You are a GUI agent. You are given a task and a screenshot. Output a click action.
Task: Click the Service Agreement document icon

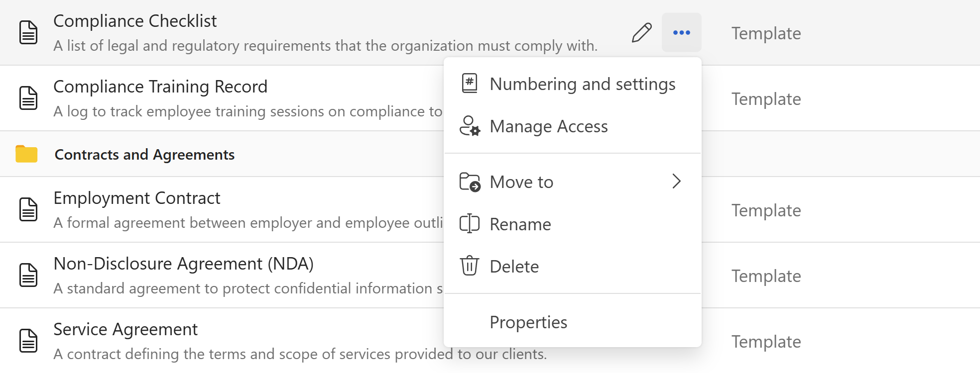28,341
